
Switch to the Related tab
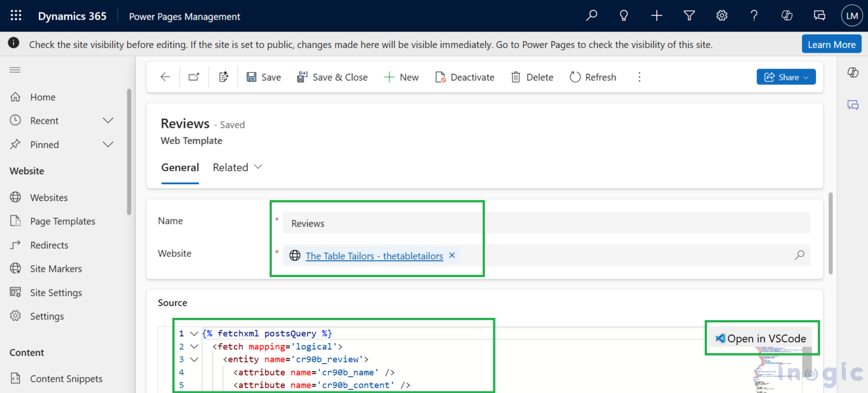[x=231, y=167]
